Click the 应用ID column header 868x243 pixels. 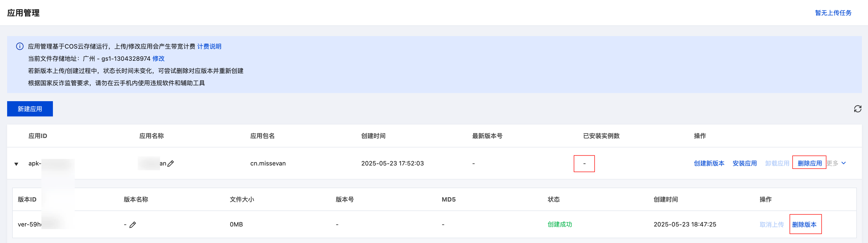click(38, 136)
